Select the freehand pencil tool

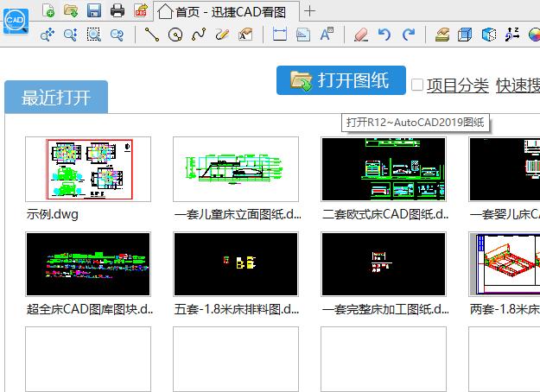tap(222, 35)
